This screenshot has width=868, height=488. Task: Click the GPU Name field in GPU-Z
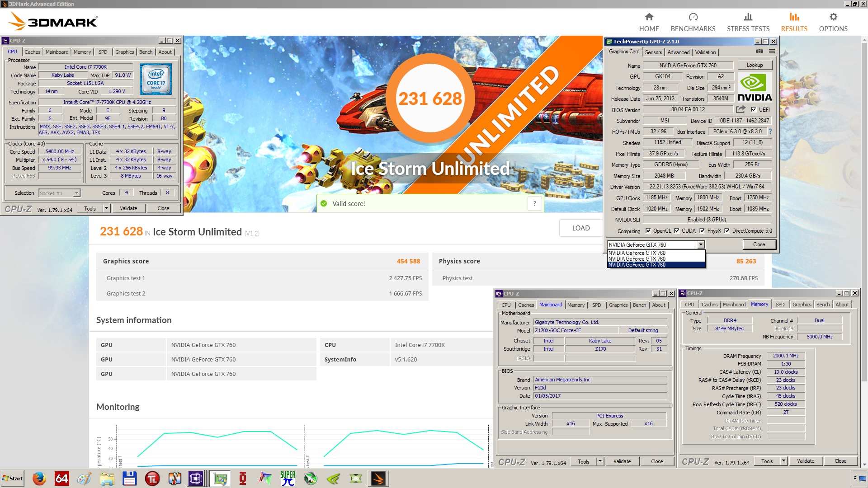coord(688,65)
